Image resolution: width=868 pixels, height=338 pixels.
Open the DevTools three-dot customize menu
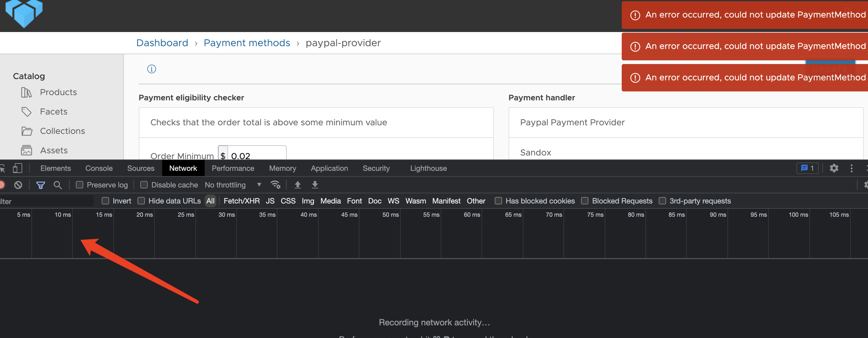click(x=851, y=168)
